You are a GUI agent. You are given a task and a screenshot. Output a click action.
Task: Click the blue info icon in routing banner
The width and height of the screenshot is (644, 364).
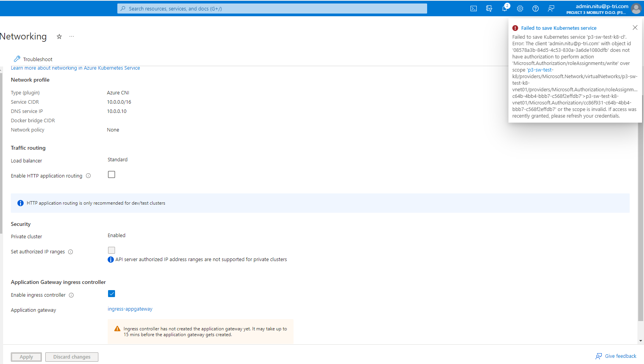[x=21, y=203]
